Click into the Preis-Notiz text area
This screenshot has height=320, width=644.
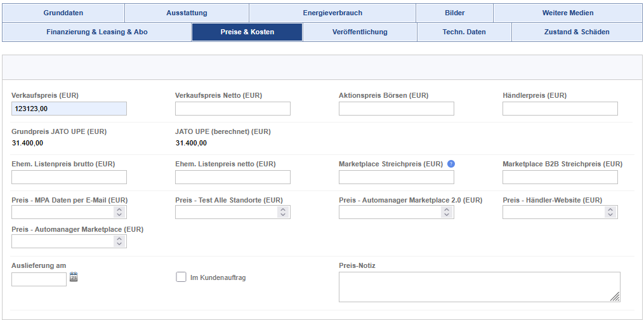pos(479,287)
